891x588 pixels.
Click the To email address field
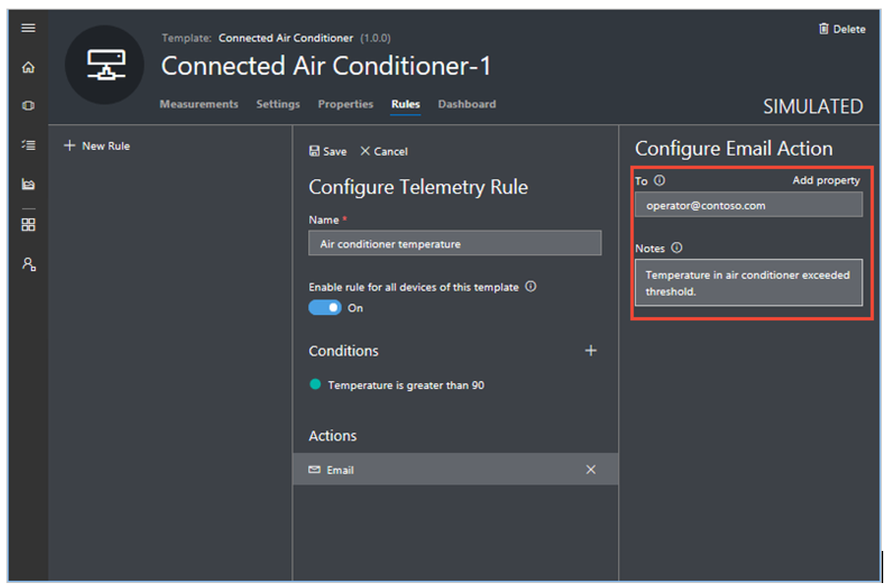[748, 205]
